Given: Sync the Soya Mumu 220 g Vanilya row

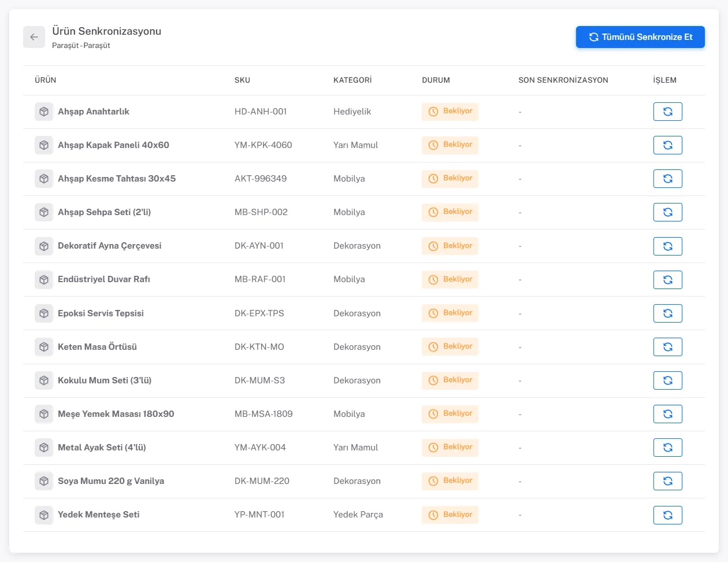Looking at the screenshot, I should (667, 481).
